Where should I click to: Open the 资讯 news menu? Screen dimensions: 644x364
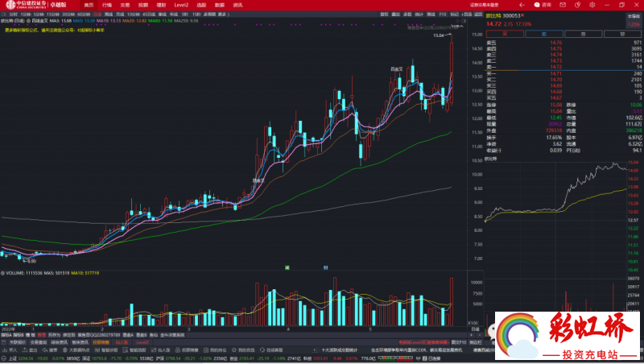point(237,5)
